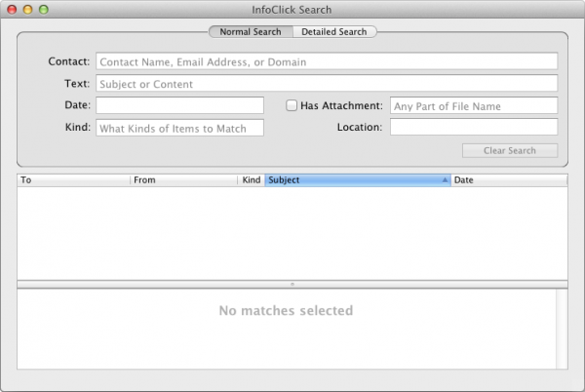Sort results by the Kind column header
585x392 pixels.
tap(252, 180)
